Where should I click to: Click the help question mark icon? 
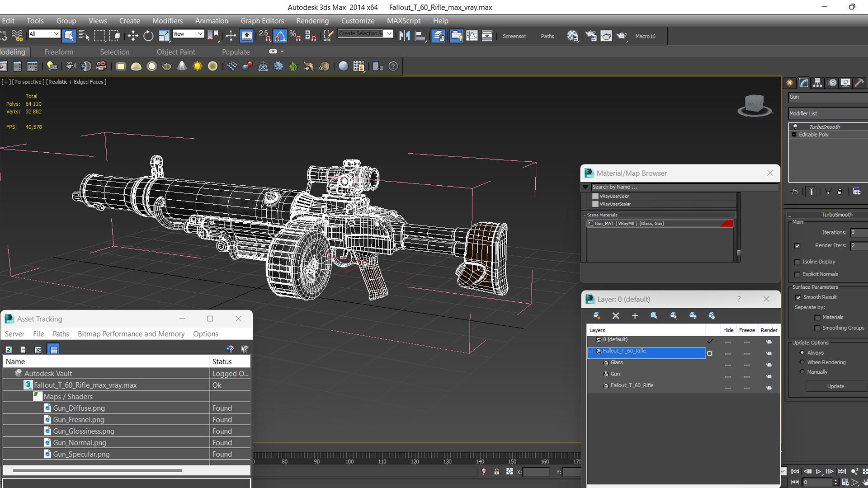click(393, 66)
